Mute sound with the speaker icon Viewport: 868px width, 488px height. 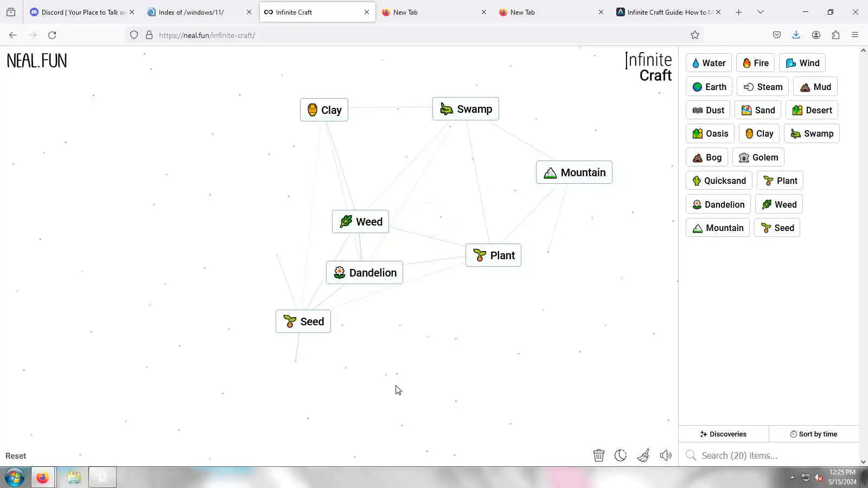pyautogui.click(x=666, y=455)
